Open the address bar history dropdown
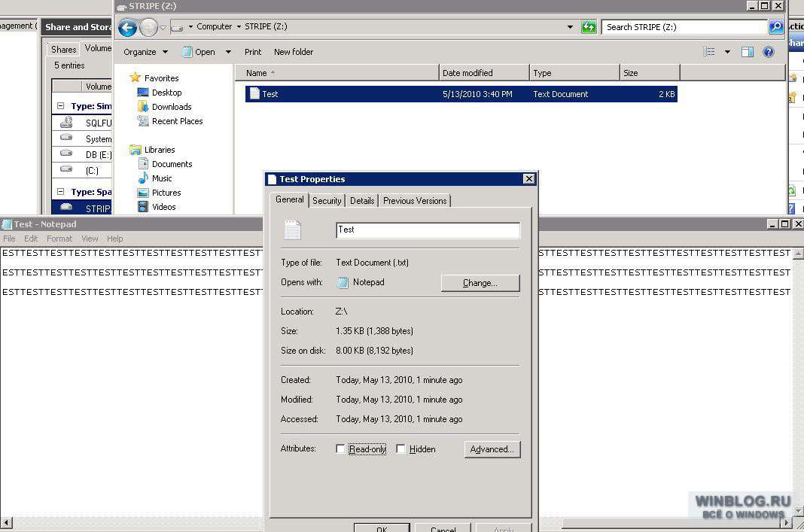Screen dimensions: 804x532 point(570,27)
